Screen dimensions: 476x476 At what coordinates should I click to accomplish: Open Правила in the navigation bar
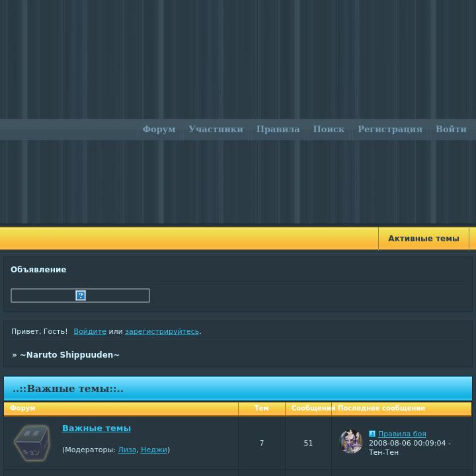(x=278, y=130)
